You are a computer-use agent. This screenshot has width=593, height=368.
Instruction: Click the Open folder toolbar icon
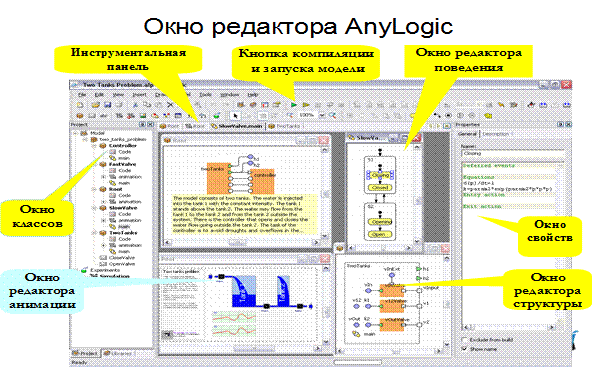point(96,105)
